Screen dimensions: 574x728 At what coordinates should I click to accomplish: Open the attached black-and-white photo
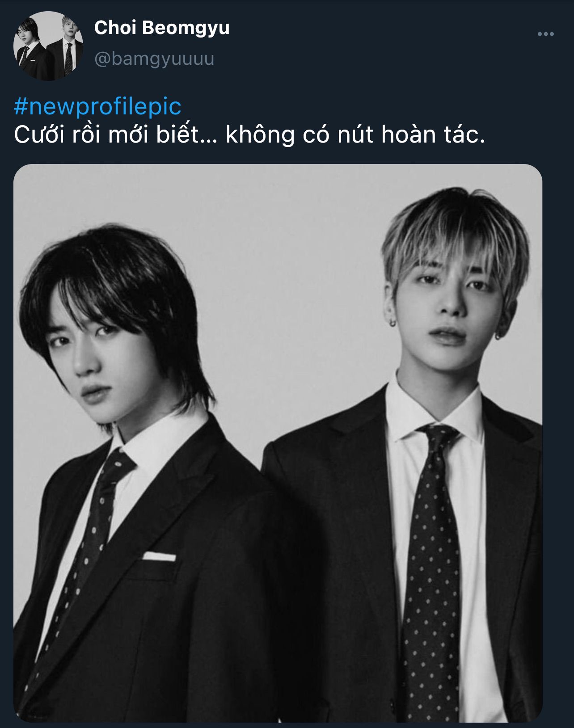[278, 443]
